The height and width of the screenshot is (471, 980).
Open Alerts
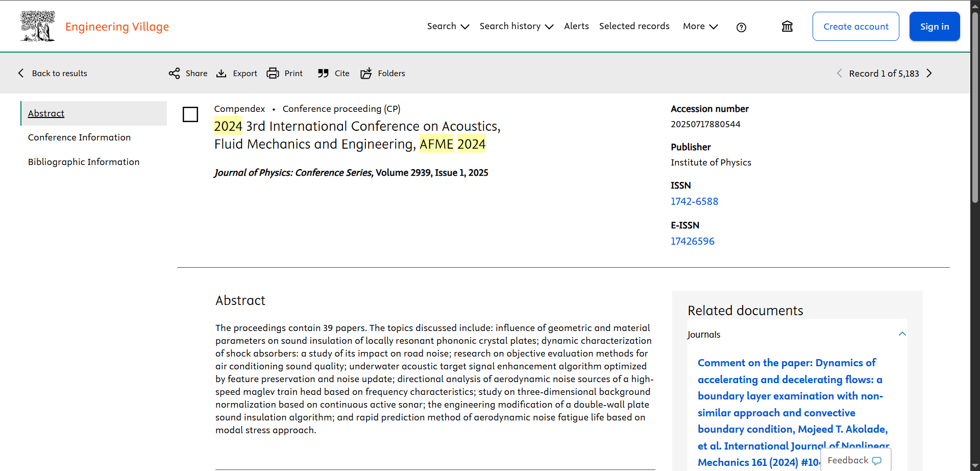pos(576,26)
